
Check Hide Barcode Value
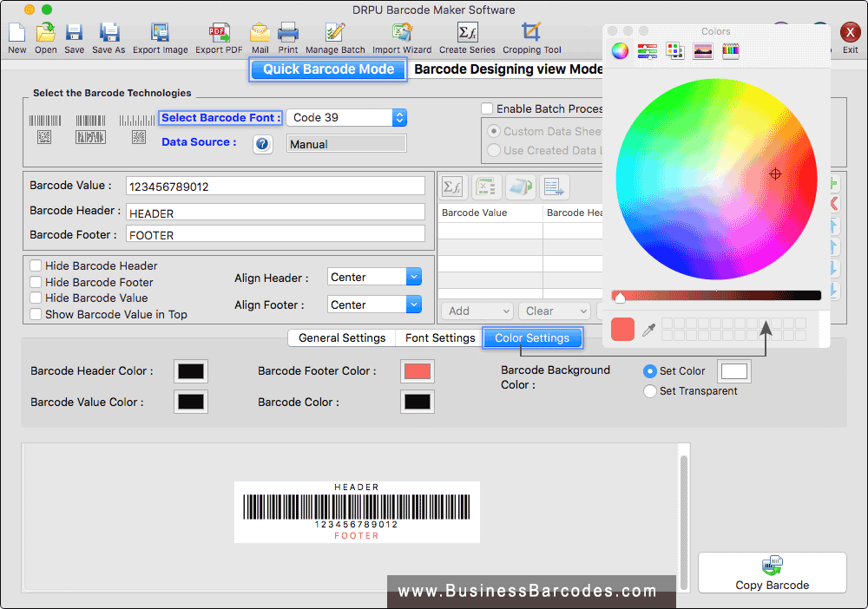(36, 298)
